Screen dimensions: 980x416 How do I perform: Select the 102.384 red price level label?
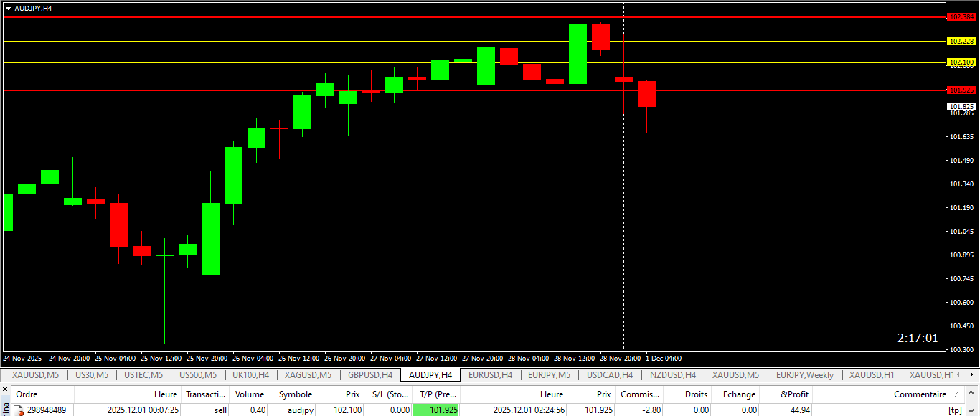click(962, 17)
